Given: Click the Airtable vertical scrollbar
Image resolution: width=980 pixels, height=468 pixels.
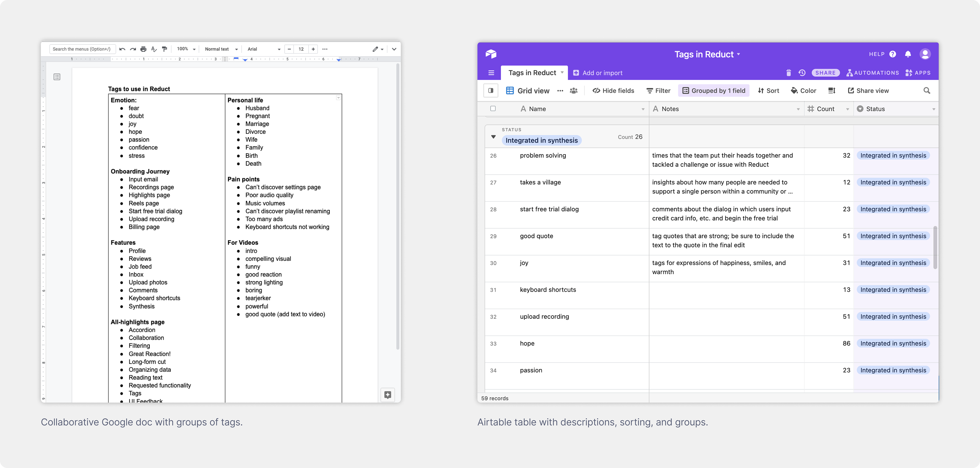Looking at the screenshot, I should pyautogui.click(x=935, y=248).
